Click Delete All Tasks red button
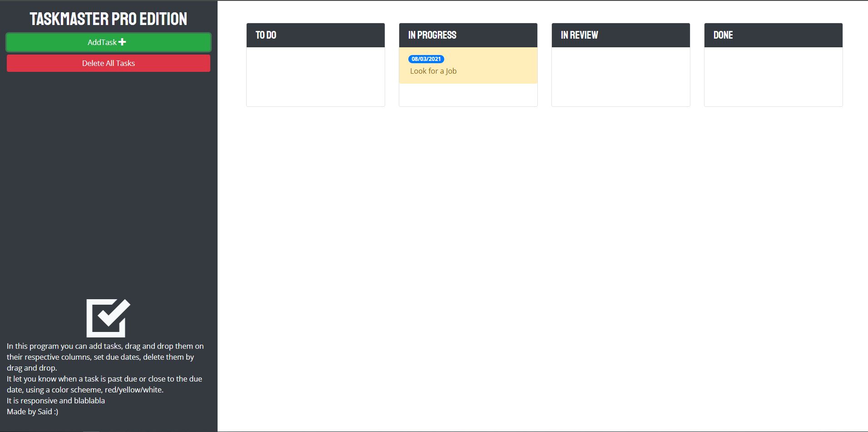 coord(109,63)
